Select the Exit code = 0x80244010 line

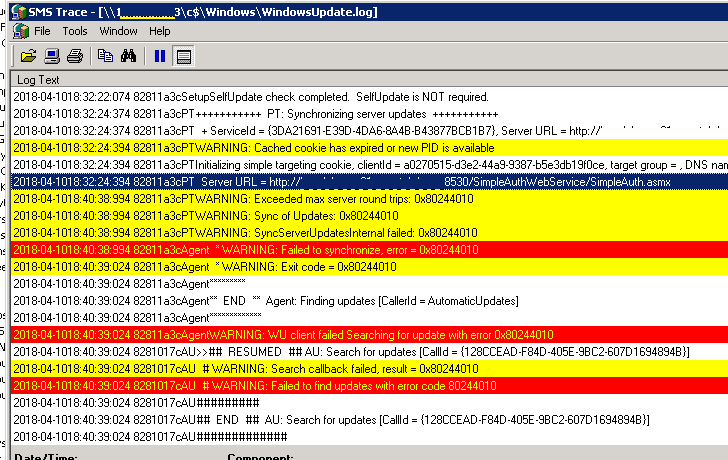click(x=370, y=267)
